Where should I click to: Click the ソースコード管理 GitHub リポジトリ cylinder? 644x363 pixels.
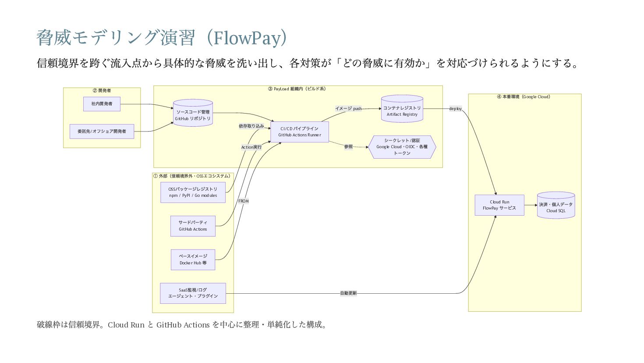193,114
